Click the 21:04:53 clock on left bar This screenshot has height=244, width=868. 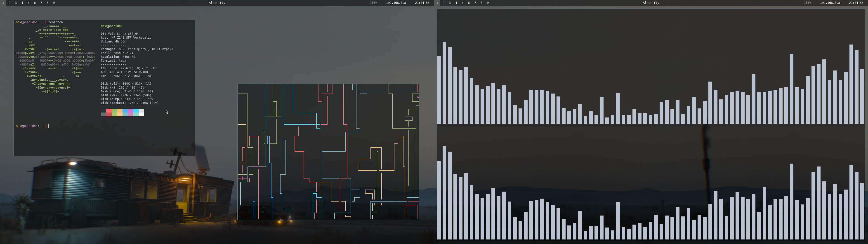(x=422, y=3)
